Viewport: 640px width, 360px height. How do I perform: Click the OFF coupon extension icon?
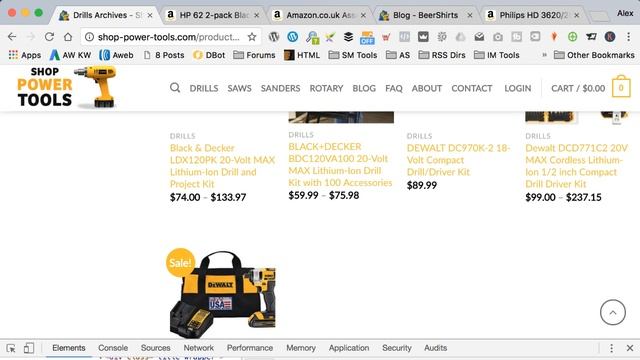tap(367, 38)
